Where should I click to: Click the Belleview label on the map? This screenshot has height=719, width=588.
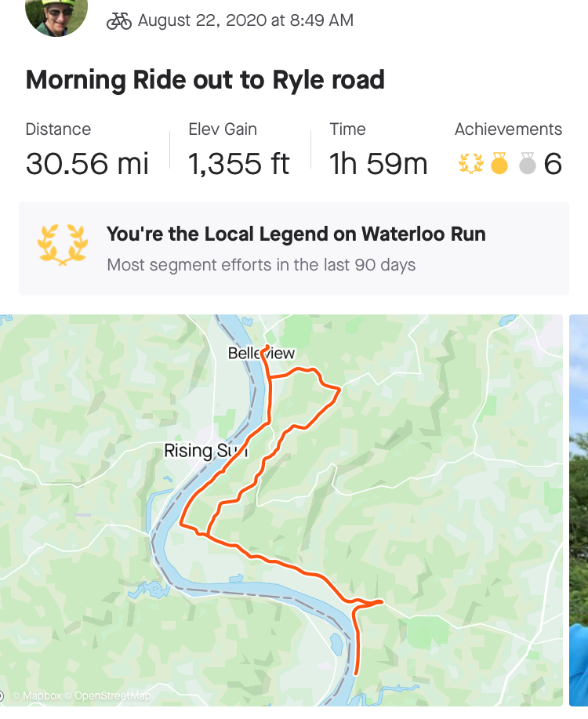tap(261, 354)
